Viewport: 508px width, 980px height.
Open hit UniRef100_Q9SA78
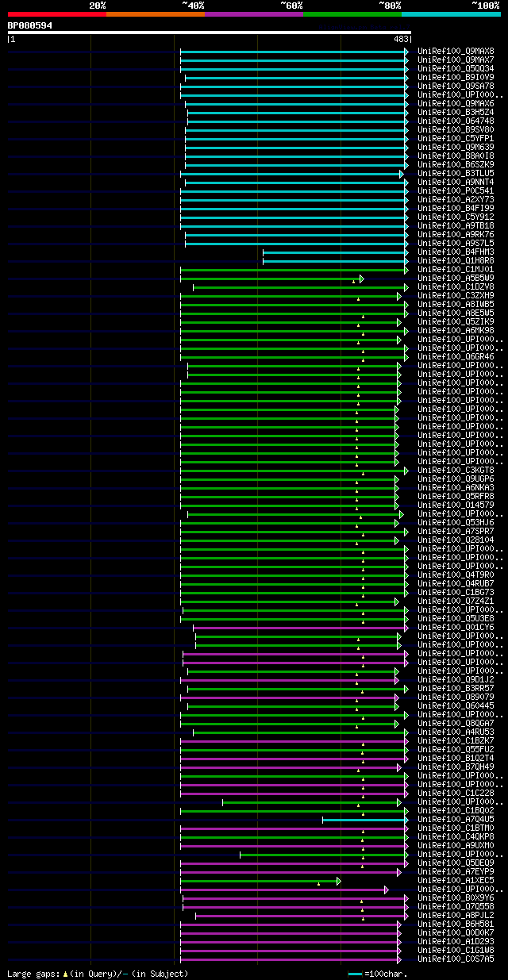click(457, 86)
